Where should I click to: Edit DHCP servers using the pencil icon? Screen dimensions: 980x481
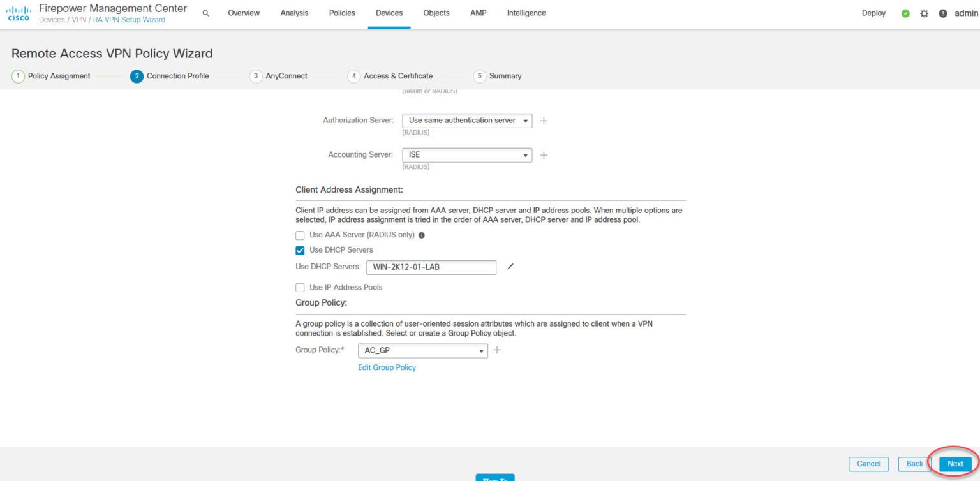pyautogui.click(x=510, y=267)
